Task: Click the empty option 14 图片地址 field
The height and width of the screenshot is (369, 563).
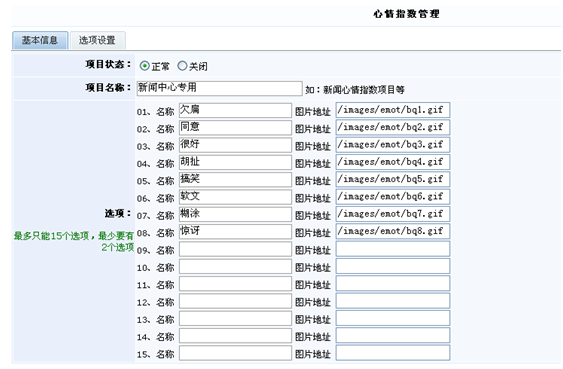Action: (393, 335)
